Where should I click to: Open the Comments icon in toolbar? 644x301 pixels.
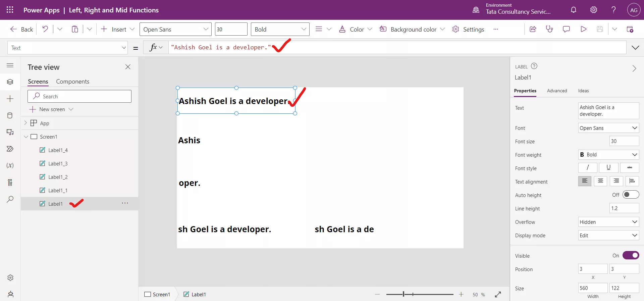pos(566,29)
